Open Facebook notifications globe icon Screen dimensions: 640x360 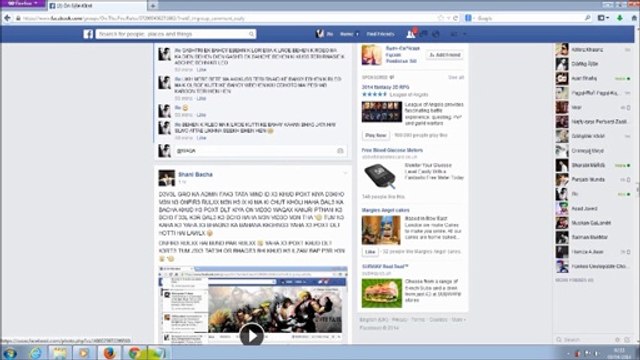436,34
